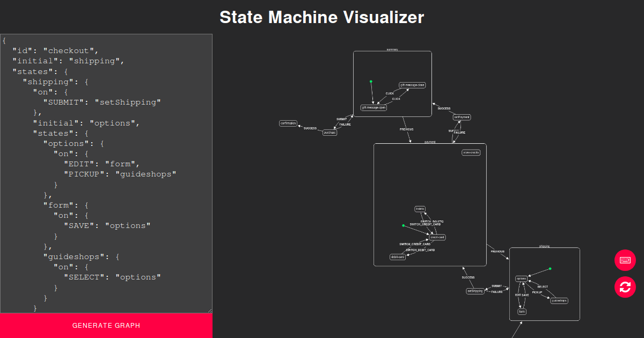Select the 'guideshops' state node

coord(559,300)
